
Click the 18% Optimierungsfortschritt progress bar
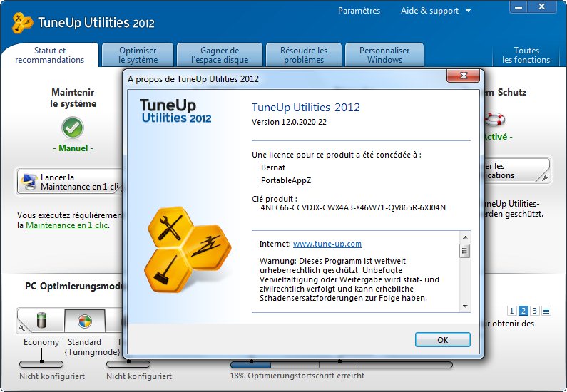pyautogui.click(x=342, y=365)
